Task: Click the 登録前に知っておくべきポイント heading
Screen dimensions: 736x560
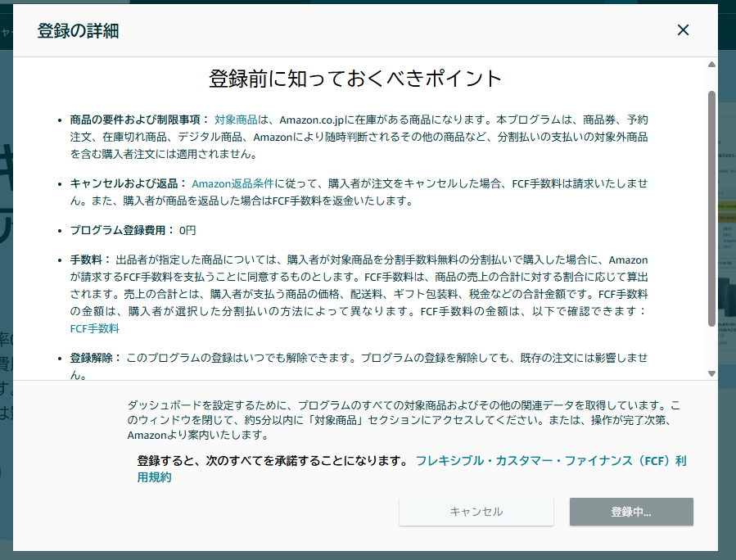Action: (355, 79)
